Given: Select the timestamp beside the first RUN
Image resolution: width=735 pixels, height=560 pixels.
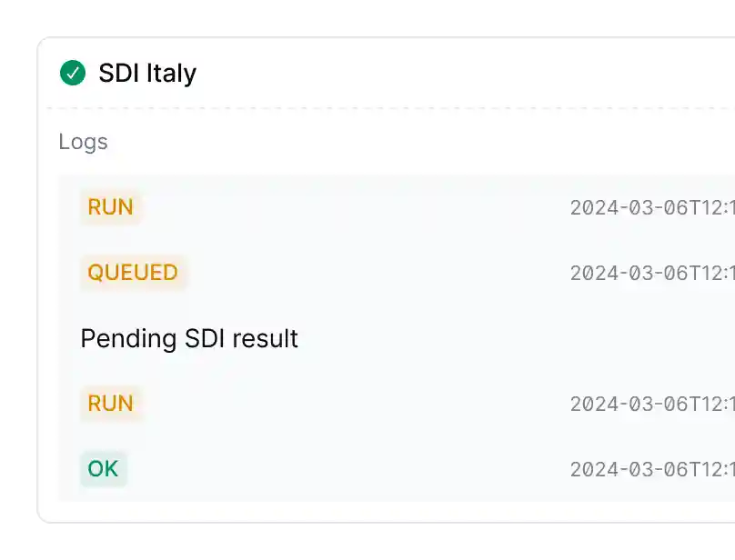Looking at the screenshot, I should coord(651,208).
